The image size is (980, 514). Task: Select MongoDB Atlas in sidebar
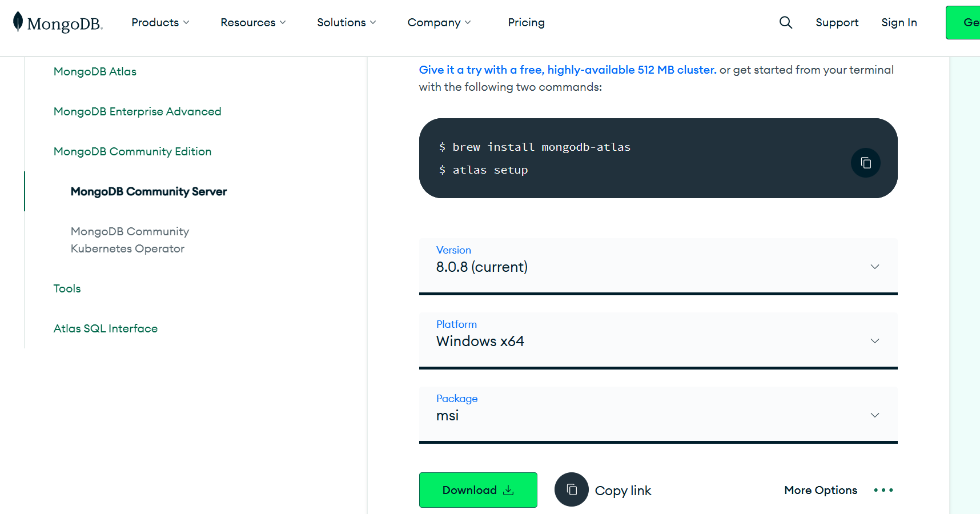[95, 71]
